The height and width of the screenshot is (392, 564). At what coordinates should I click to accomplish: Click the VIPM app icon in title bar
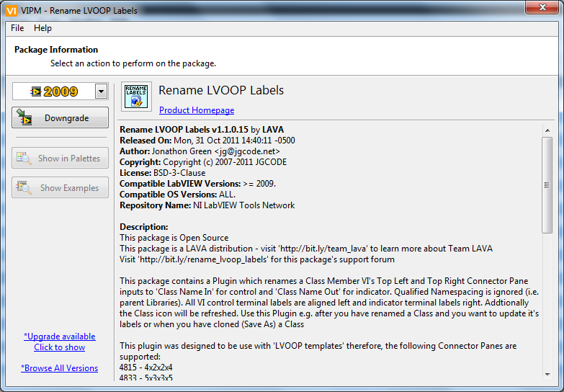[12, 11]
